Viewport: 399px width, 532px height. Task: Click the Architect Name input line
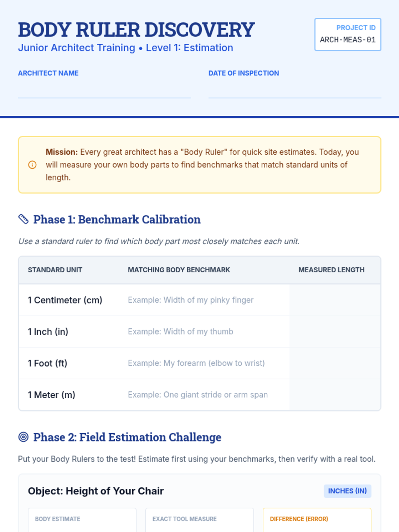(104, 90)
